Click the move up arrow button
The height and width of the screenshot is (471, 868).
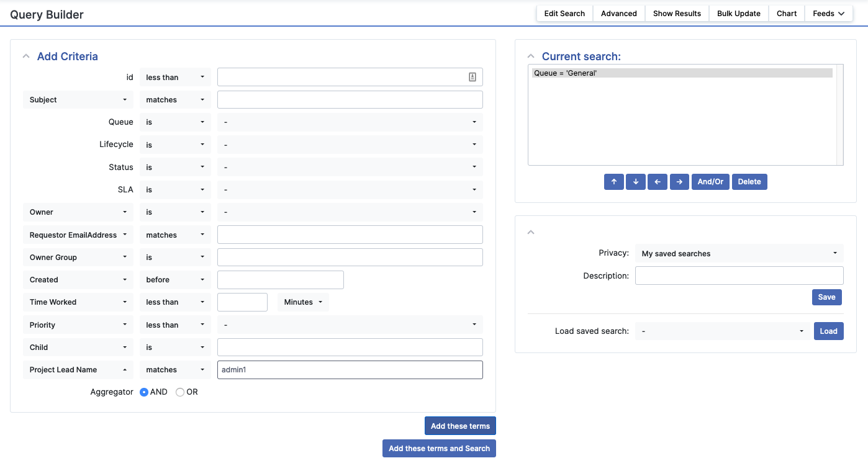pos(613,182)
